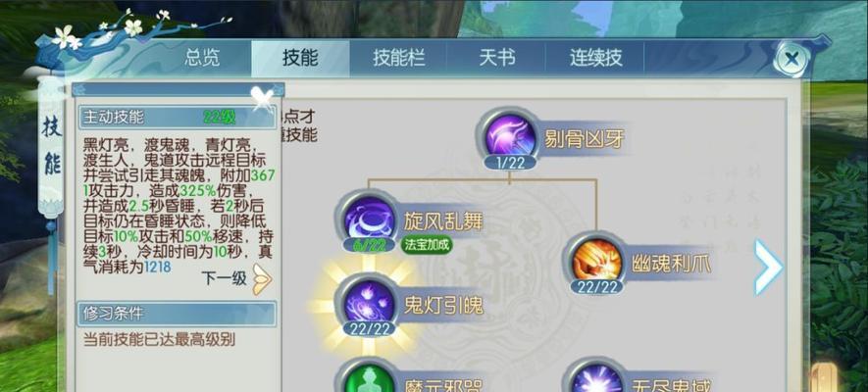Close the skill description popup with butterfly icon
The height and width of the screenshot is (392, 868).
click(263, 97)
